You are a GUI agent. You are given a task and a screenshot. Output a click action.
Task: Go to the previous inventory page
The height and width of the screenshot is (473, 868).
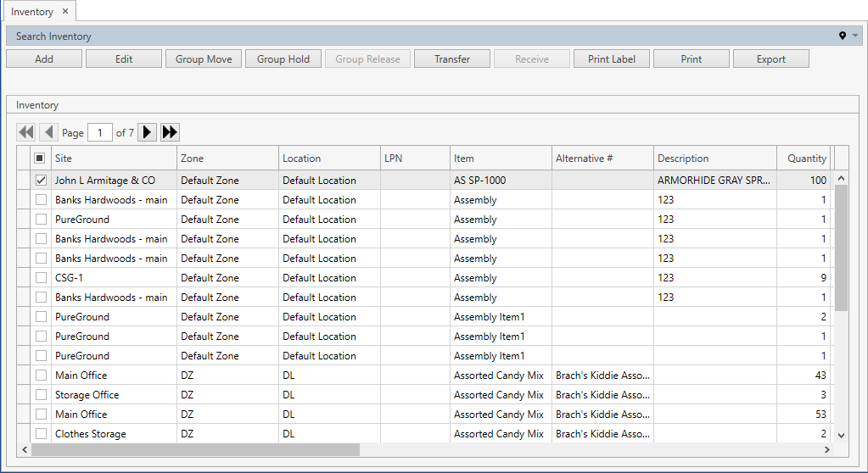click(x=48, y=132)
